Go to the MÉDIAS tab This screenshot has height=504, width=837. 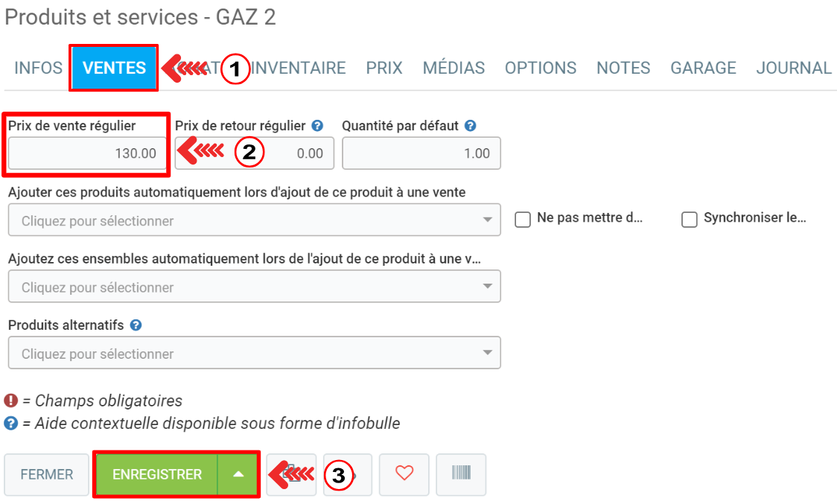point(453,68)
